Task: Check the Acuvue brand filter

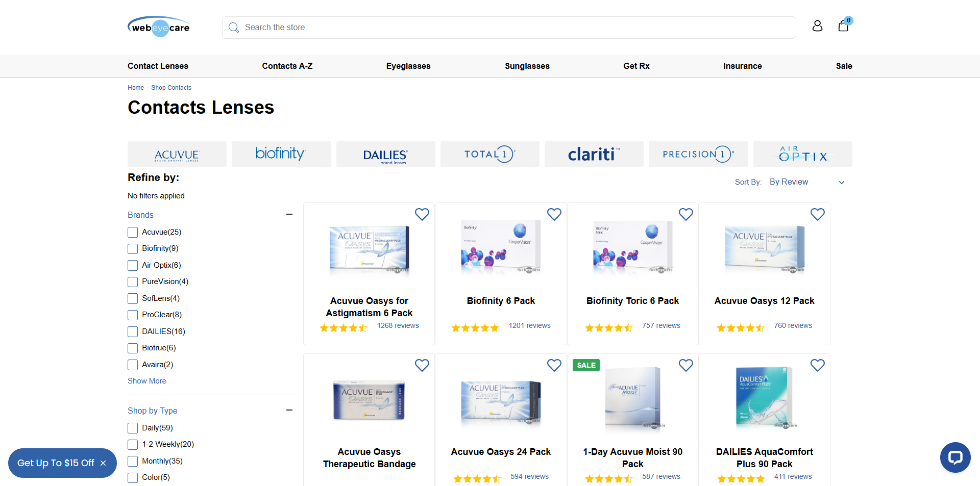Action: pos(132,232)
